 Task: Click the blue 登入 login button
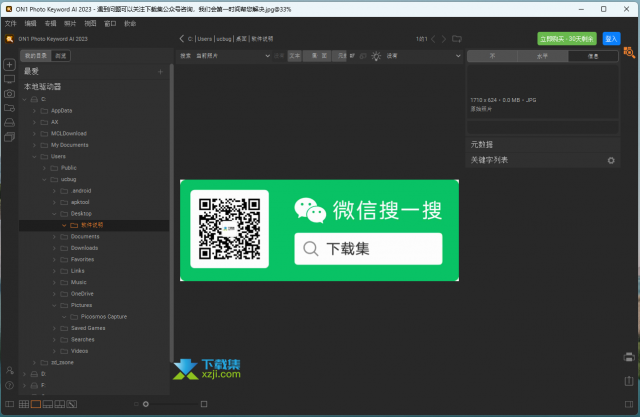[611, 39]
